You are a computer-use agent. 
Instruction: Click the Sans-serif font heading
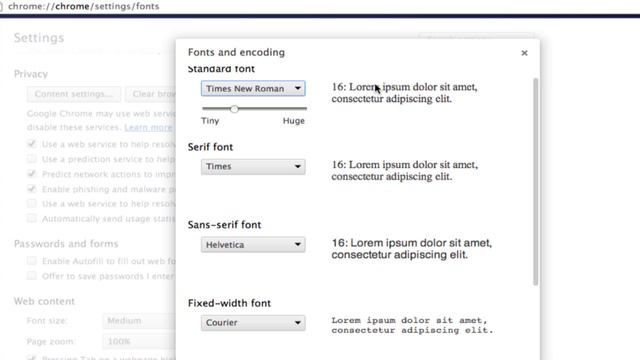(x=224, y=225)
